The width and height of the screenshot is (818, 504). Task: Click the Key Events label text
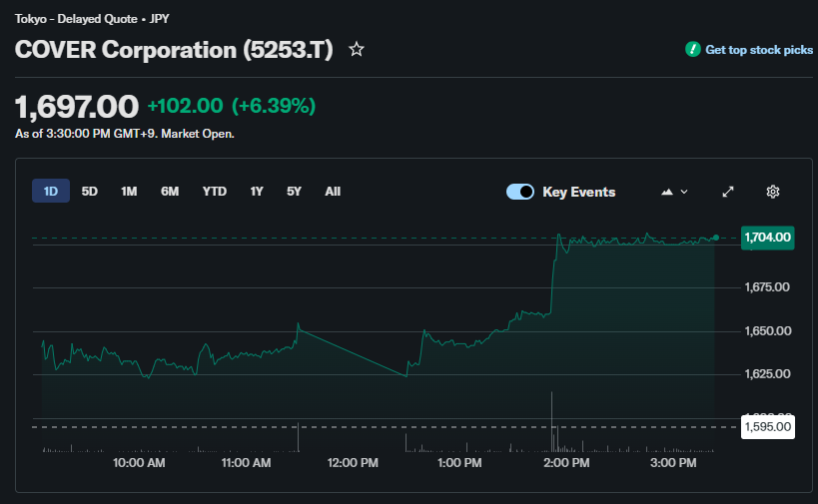579,192
